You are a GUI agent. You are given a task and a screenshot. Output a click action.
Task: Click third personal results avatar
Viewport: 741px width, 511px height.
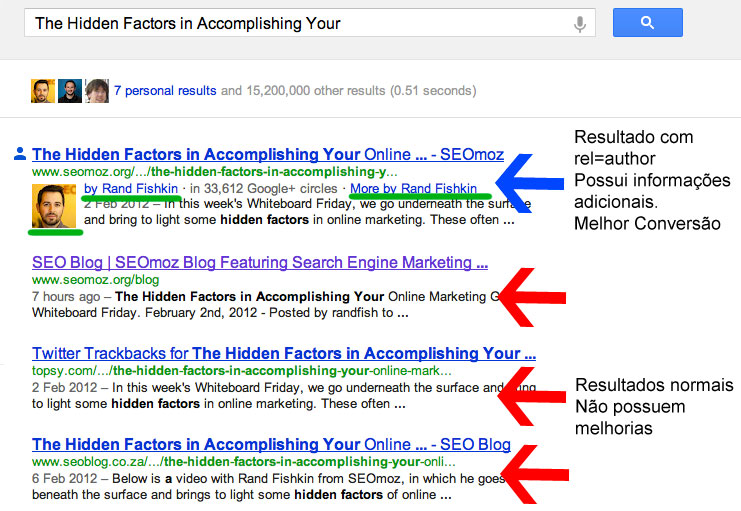(x=96, y=91)
